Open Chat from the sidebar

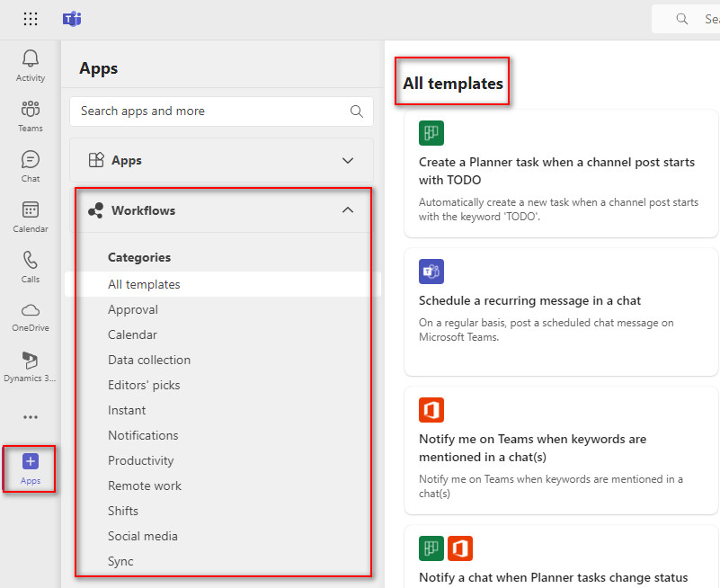[31, 166]
